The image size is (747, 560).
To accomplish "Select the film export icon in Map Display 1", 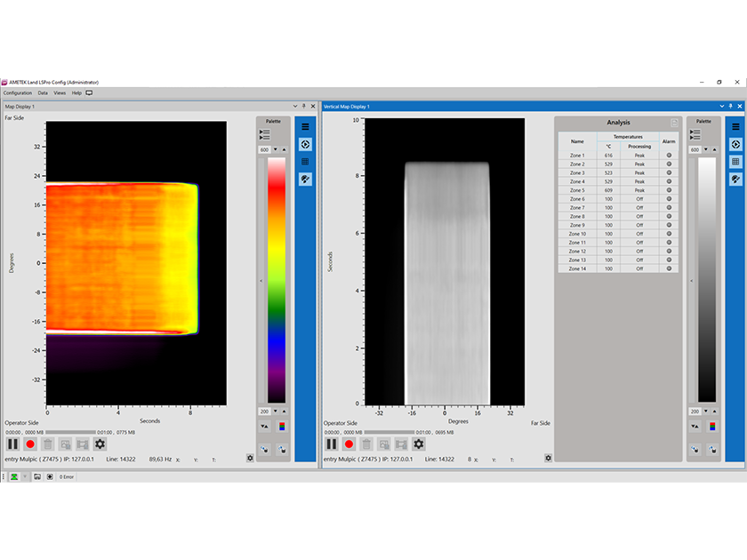I will (x=83, y=444).
